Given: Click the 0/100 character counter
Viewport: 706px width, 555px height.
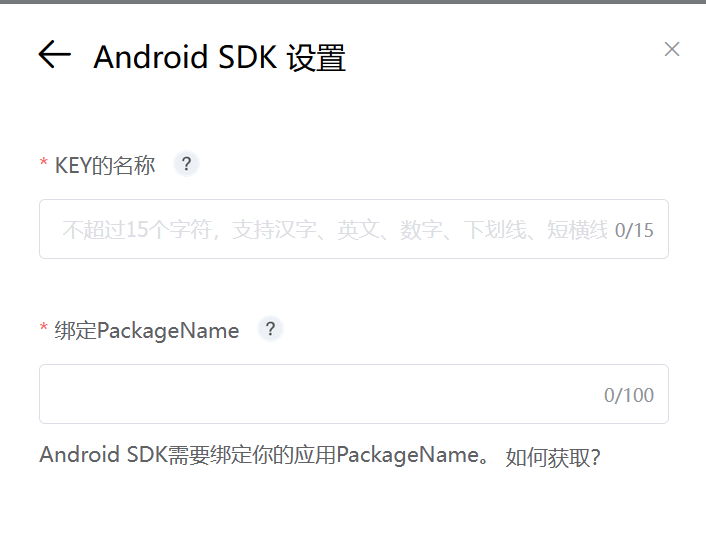Looking at the screenshot, I should (629, 395).
